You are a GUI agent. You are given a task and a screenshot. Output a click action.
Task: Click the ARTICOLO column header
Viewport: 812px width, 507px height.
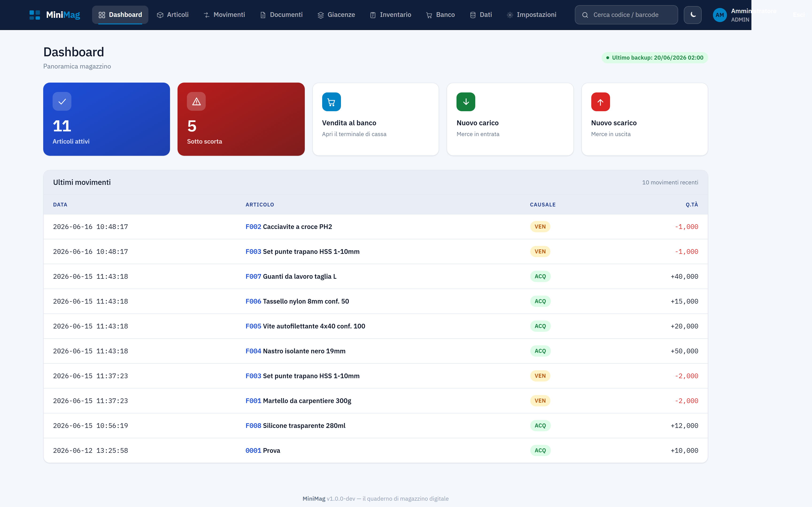260,205
